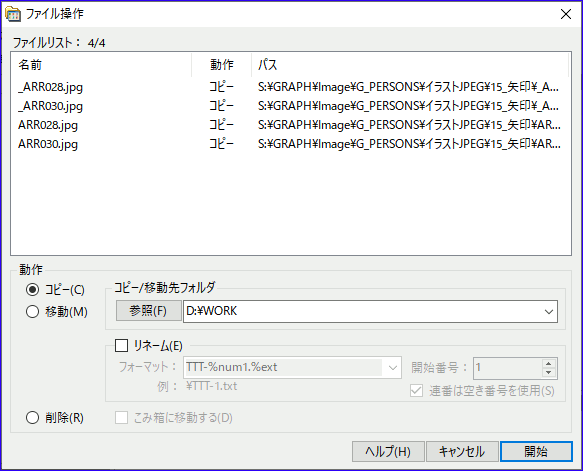Click empty area of the file list
Image resolution: width=583 pixels, height=471 pixels.
tap(290, 204)
